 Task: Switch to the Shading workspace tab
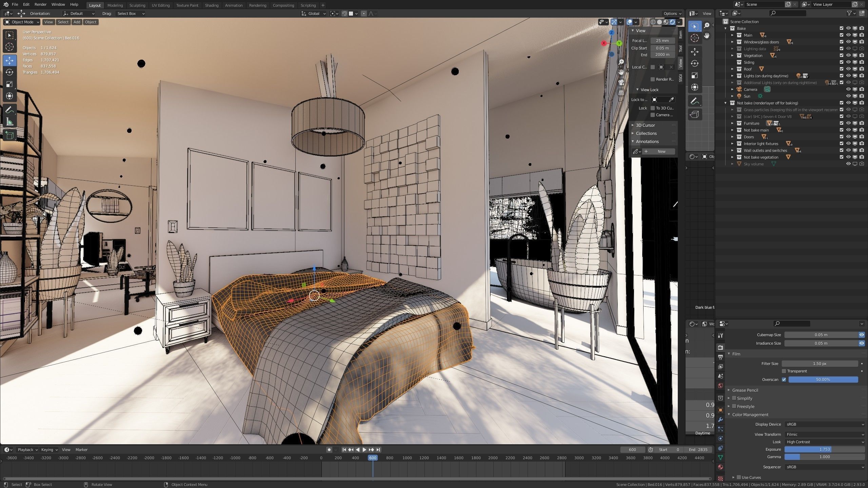tap(212, 5)
